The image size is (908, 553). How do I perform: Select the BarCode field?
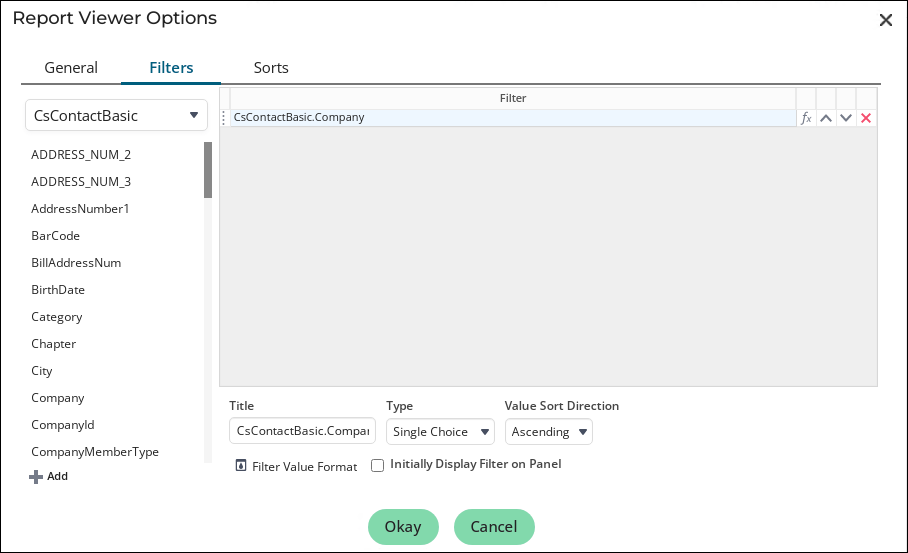pyautogui.click(x=56, y=236)
